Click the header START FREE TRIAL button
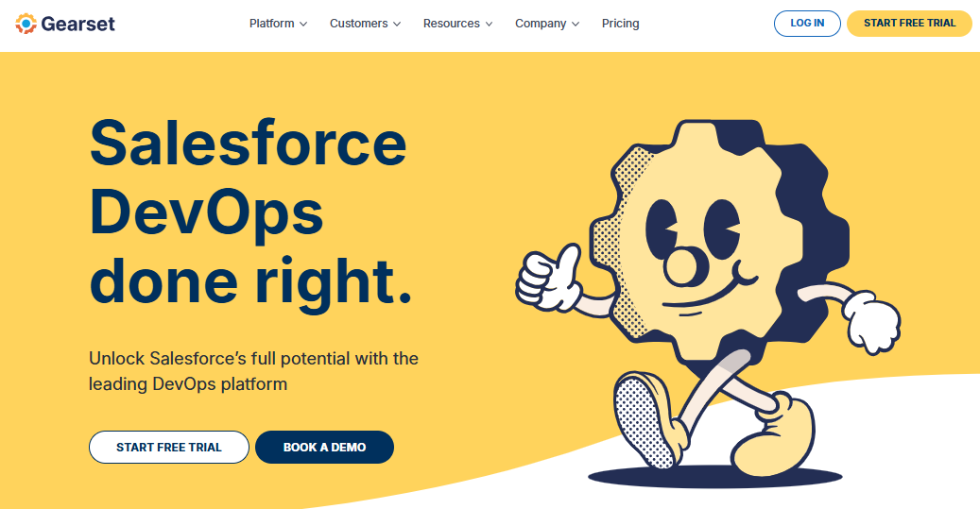The image size is (980, 509). (909, 23)
